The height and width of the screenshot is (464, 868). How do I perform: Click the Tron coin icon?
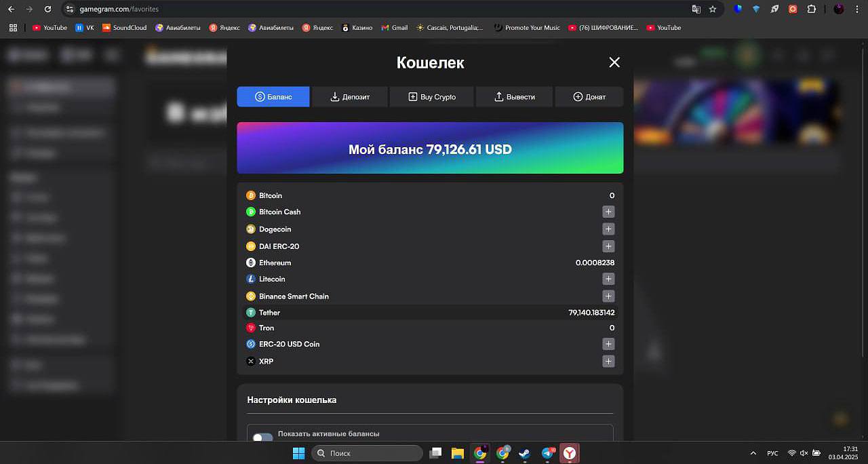point(250,328)
